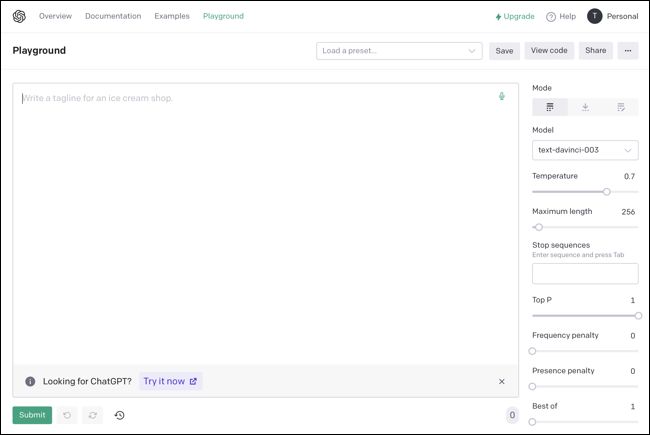Screen dimensions: 650x435
Task: Dismiss the ChatGPT banner with X
Action: point(502,381)
